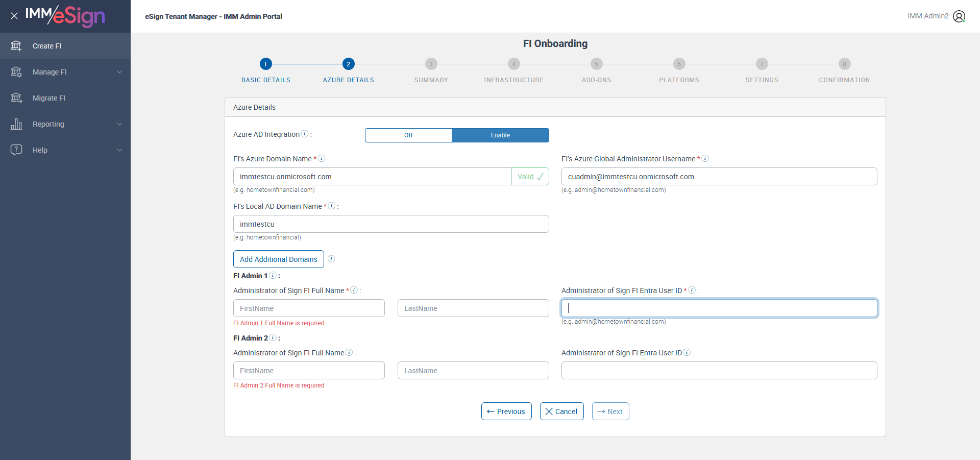
Task: Select Enable for Azure AD Integration
Action: (500, 135)
